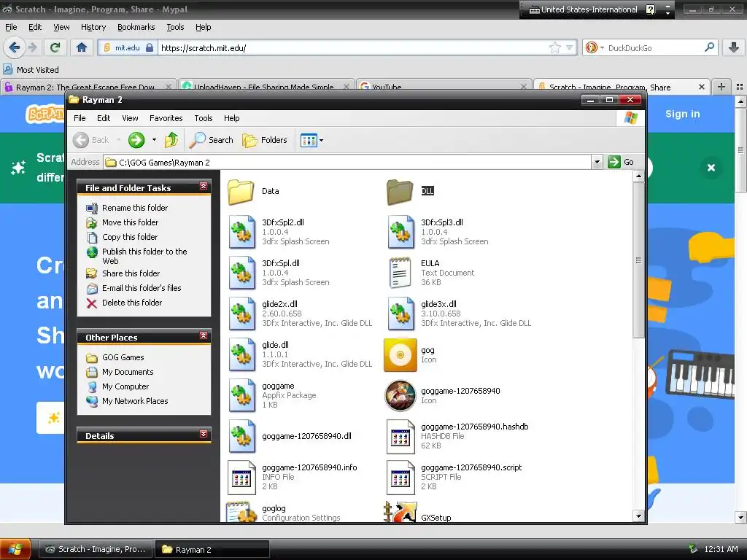Open the Explorer Favorites menu
The width and height of the screenshot is (747, 560).
click(166, 118)
